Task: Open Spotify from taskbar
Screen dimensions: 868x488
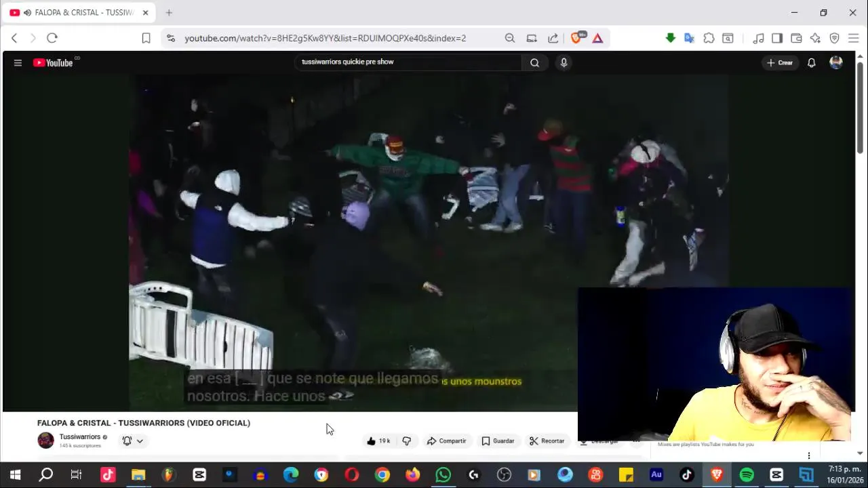Action: click(x=747, y=475)
